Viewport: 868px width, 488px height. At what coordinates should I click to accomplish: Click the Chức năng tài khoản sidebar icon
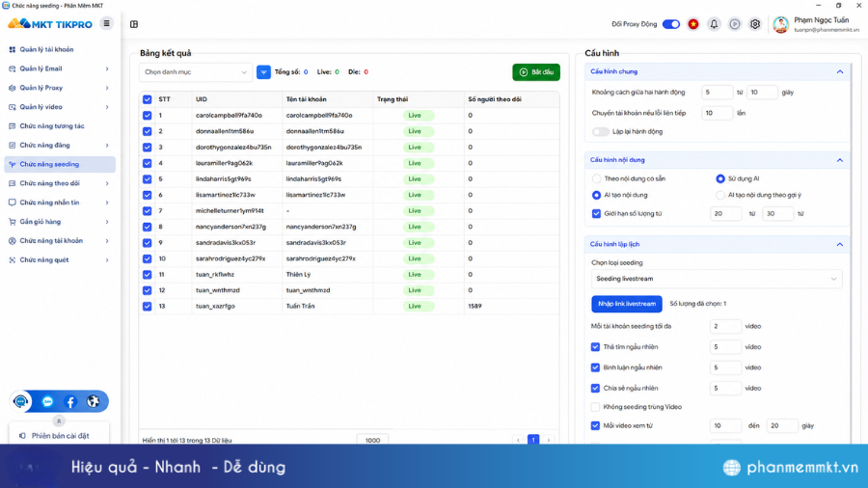pyautogui.click(x=13, y=241)
